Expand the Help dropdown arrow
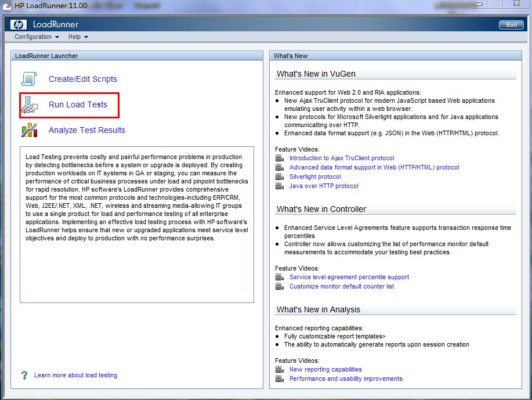Screen dimensions: 532x400 click(86, 37)
